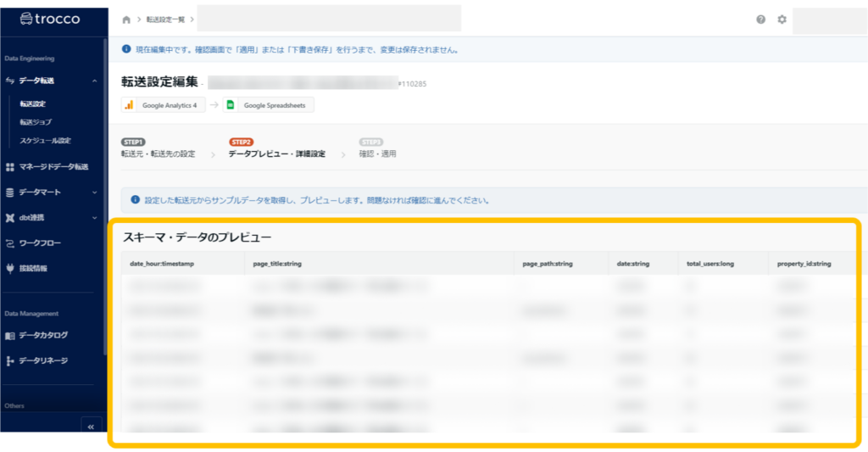Screen dimensions: 868x452
Task: Collapse the sidebar with the double-chevron button
Action: (x=92, y=426)
